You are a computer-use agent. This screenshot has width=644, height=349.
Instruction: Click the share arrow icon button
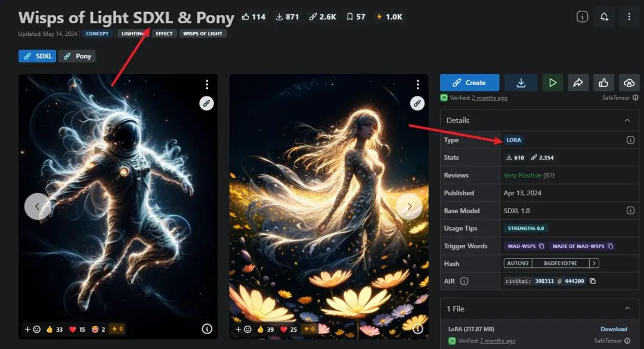[578, 83]
